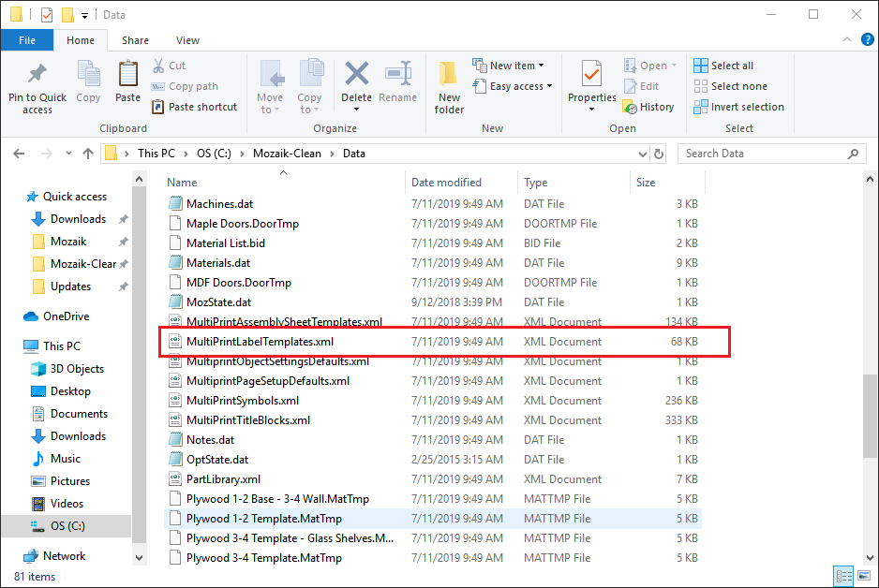Image resolution: width=879 pixels, height=588 pixels.
Task: Open the View ribbon tab
Action: click(187, 40)
